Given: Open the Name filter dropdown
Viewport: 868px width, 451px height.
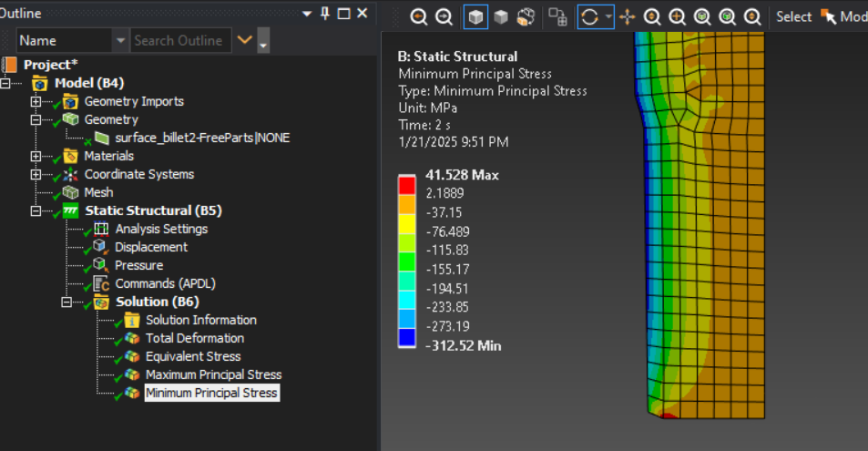Looking at the screenshot, I should pyautogui.click(x=121, y=40).
